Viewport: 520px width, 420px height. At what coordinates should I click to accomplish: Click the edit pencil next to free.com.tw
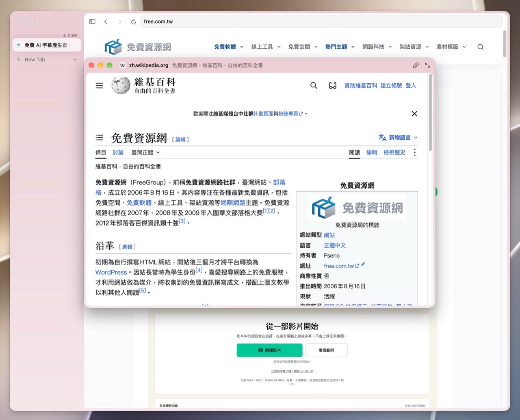[363, 264]
